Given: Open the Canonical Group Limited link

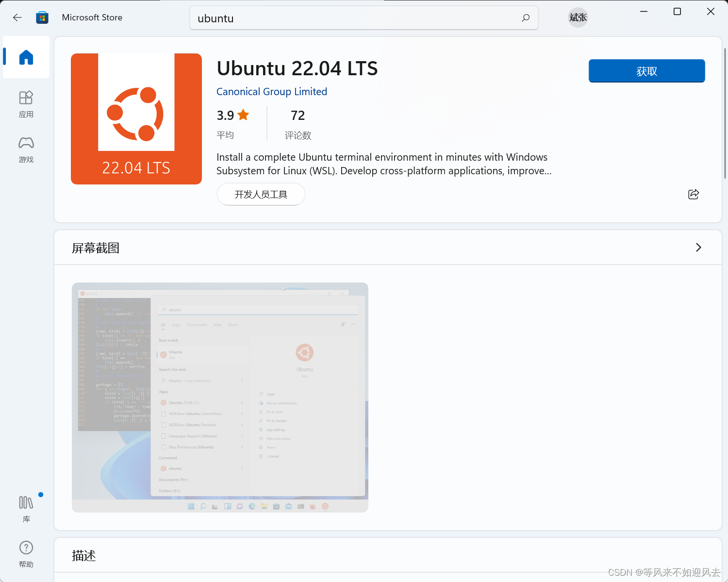Looking at the screenshot, I should pyautogui.click(x=272, y=91).
